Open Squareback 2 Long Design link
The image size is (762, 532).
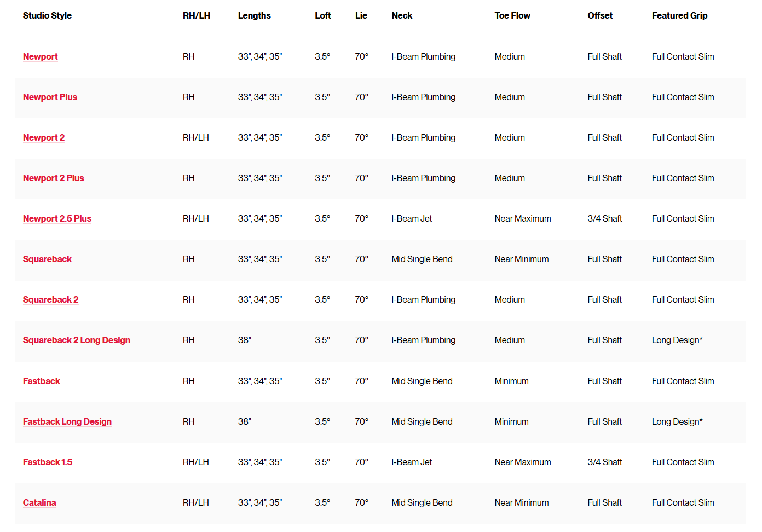click(76, 340)
